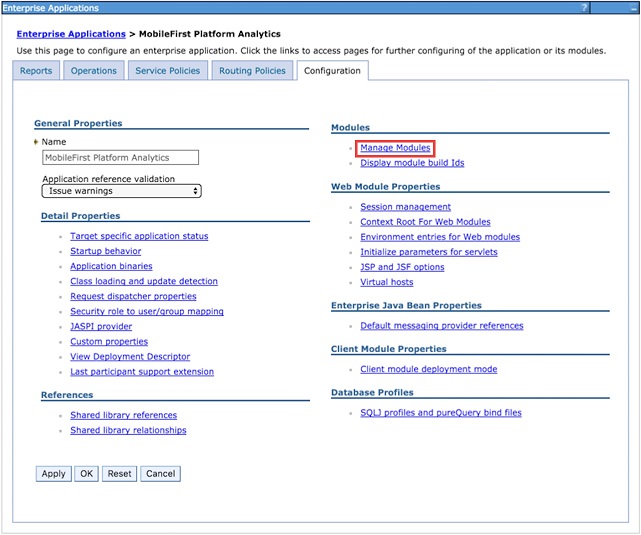Viewport: 641px width, 535px height.
Task: Open Display module build Ids
Action: 412,163
